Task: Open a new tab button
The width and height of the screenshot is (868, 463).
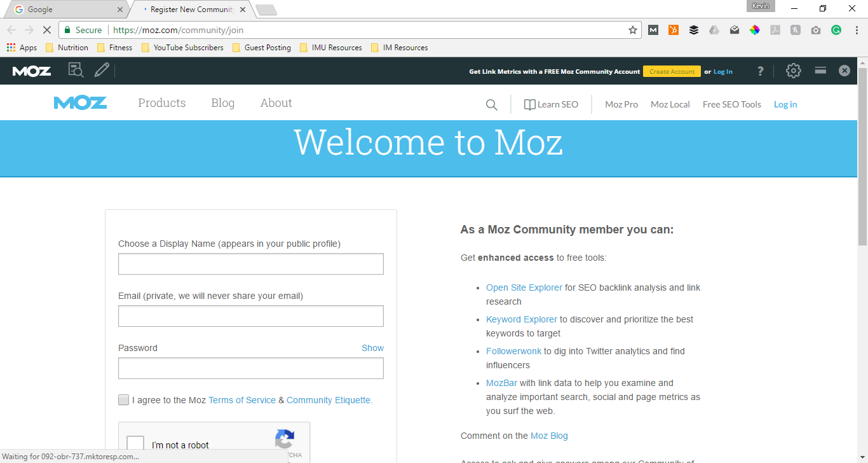Action: pyautogui.click(x=266, y=10)
